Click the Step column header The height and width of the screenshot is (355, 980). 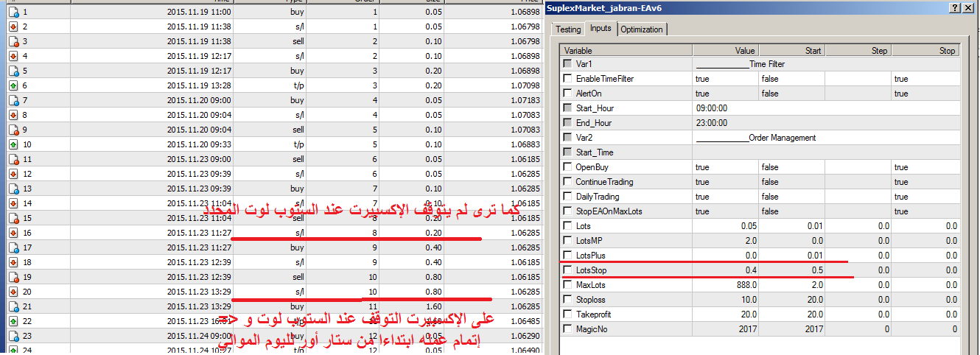pyautogui.click(x=858, y=51)
